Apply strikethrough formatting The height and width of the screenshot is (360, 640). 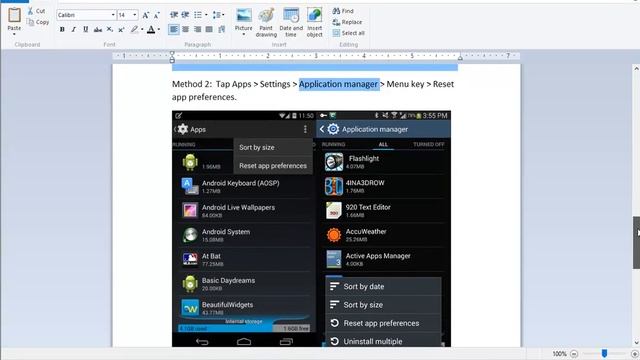click(x=98, y=29)
